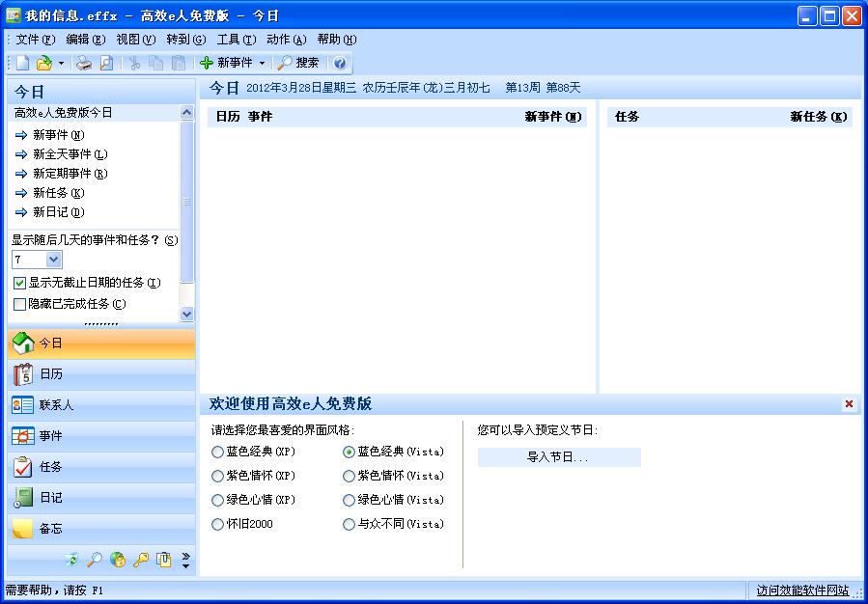Click the open folder toolbar icon
Viewport: 868px width, 604px height.
[x=43, y=63]
